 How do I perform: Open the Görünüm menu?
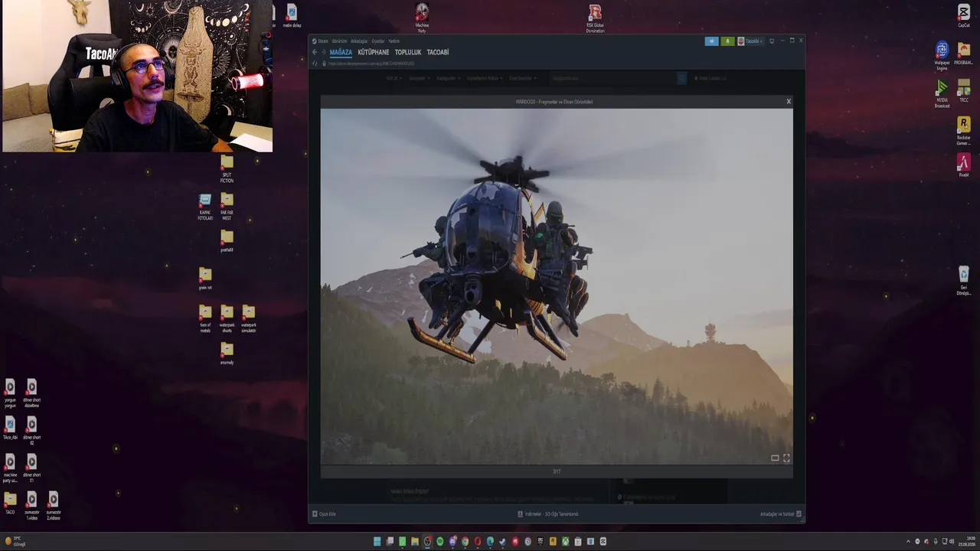(339, 41)
